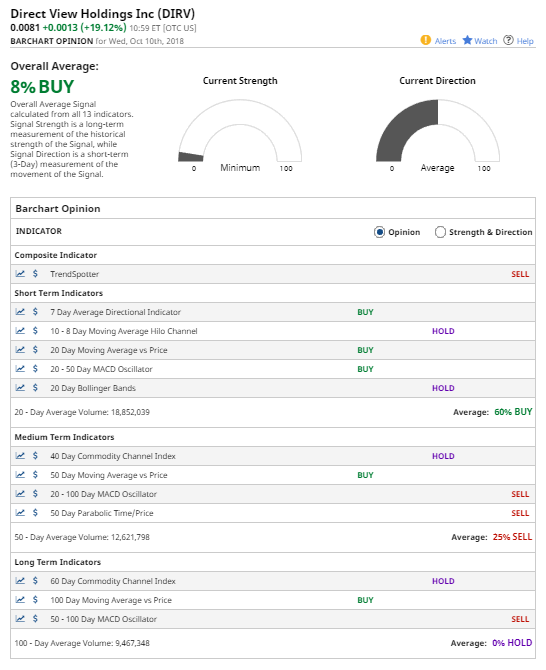
Task: Click dollar icon for 100 Day Moving Average vs Price
Action: click(35, 599)
